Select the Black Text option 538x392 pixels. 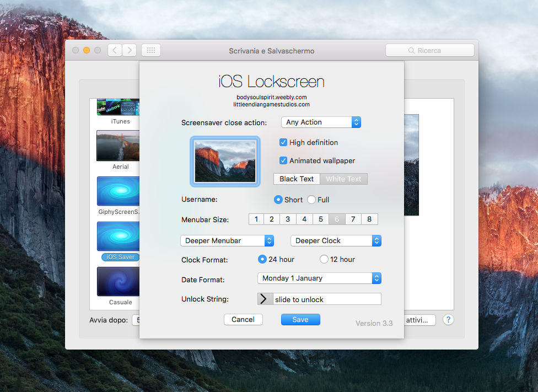tap(296, 179)
